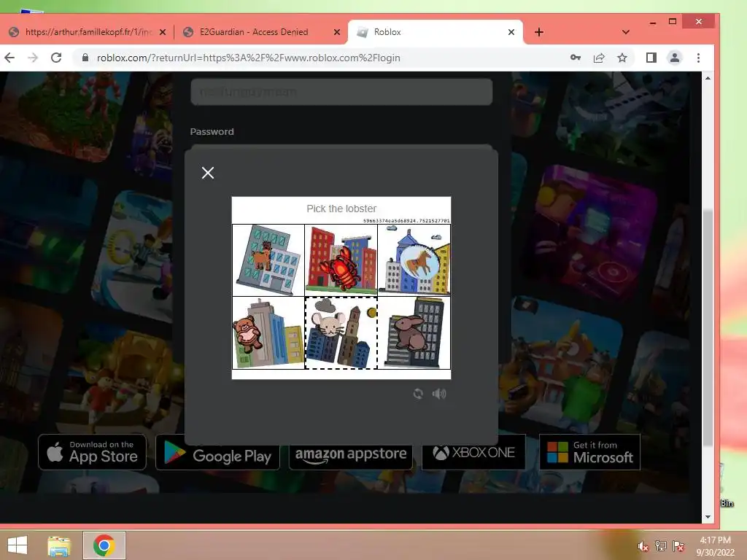The image size is (747, 560).
Task: Switch to the arthur.famillekopf.fr tab
Action: pyautogui.click(x=88, y=32)
